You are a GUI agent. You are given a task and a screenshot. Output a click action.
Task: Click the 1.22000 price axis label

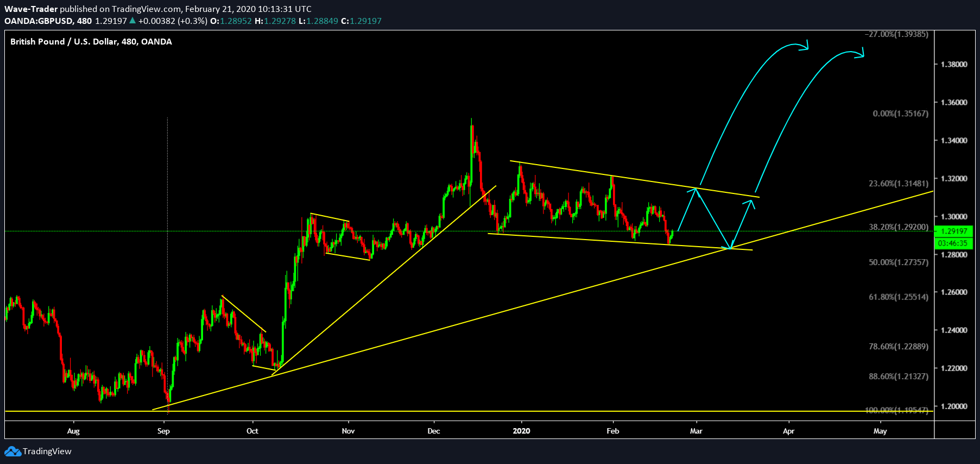point(954,368)
